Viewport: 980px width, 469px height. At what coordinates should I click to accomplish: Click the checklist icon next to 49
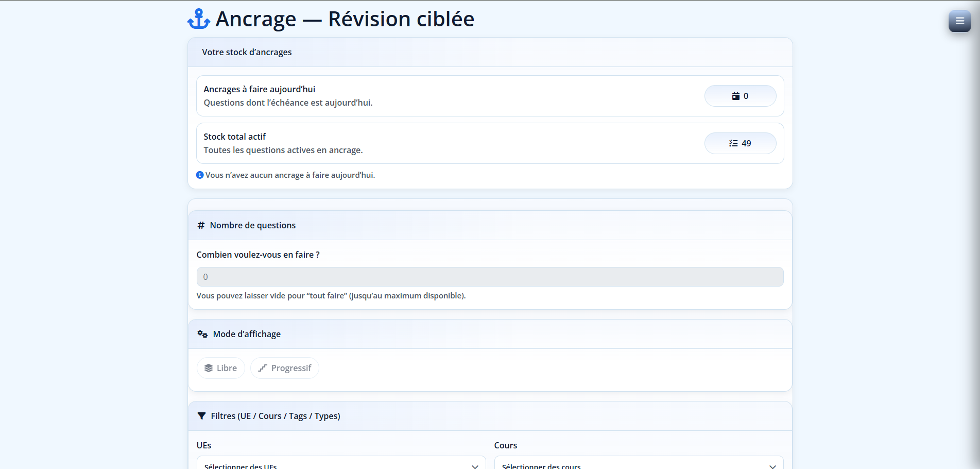click(x=732, y=143)
